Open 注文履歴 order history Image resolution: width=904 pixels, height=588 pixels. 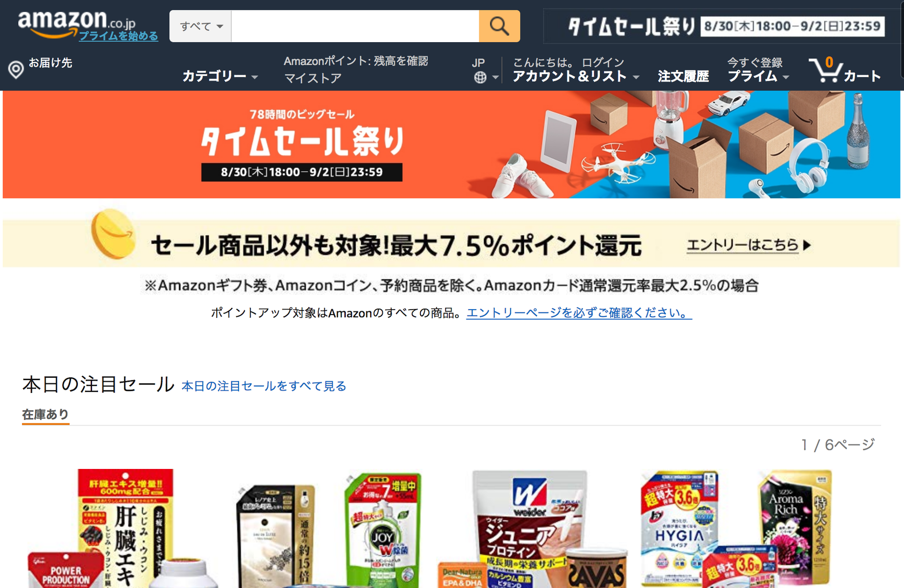click(x=683, y=76)
